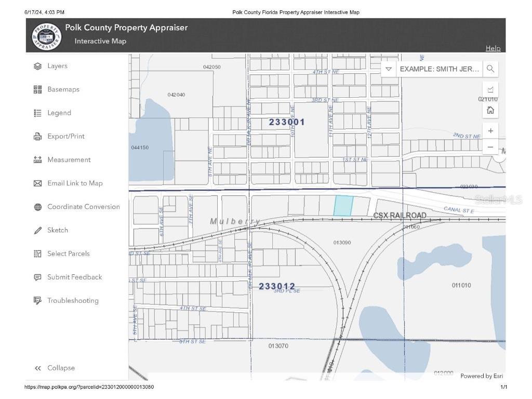Click parcel number 042050
The image size is (532, 399).
click(212, 67)
